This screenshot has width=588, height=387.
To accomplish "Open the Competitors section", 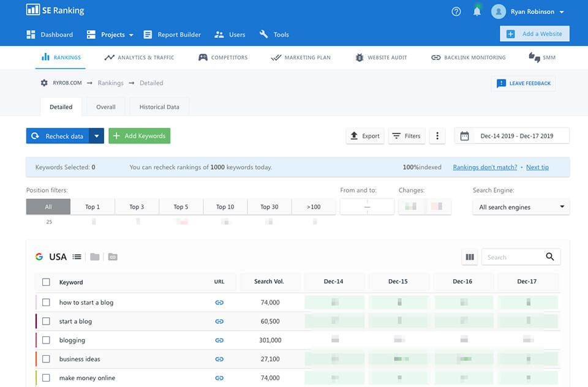I will 223,57.
